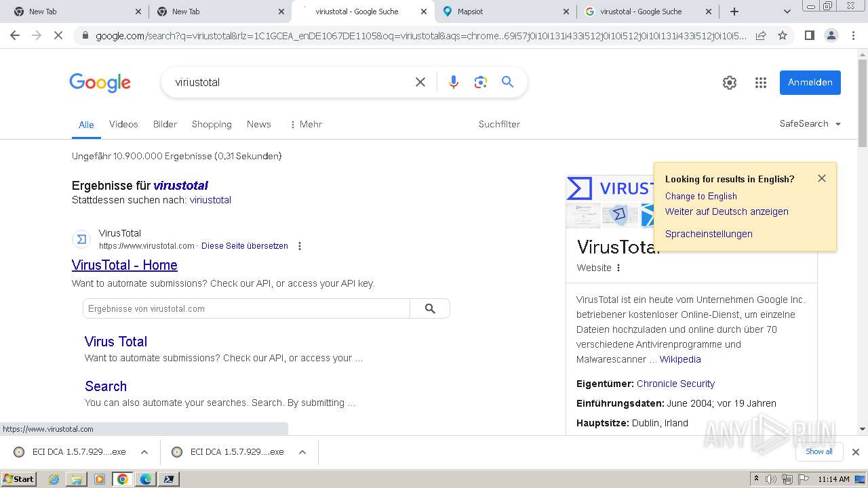The image size is (868, 488).
Task: Search within virustotal.com using magnifier button
Action: coord(430,308)
